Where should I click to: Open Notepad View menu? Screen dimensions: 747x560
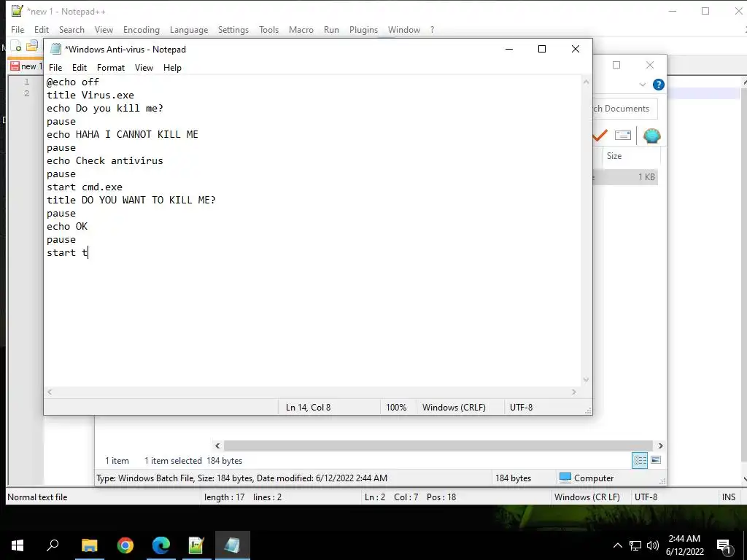(x=144, y=68)
